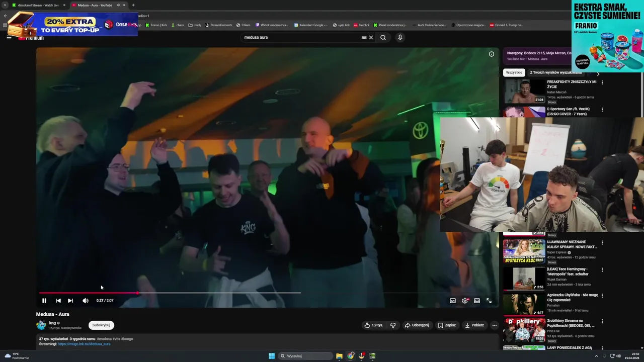Go back in the browser
Screen dimensions: 644x362
(5, 16)
